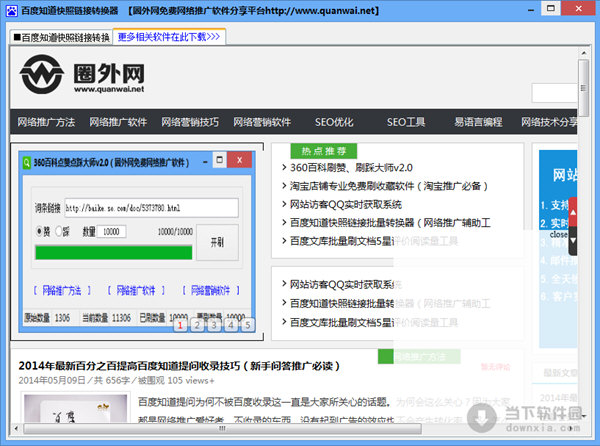600x446 pixels.
Task: Select the 踩 radio button
Action: point(57,231)
